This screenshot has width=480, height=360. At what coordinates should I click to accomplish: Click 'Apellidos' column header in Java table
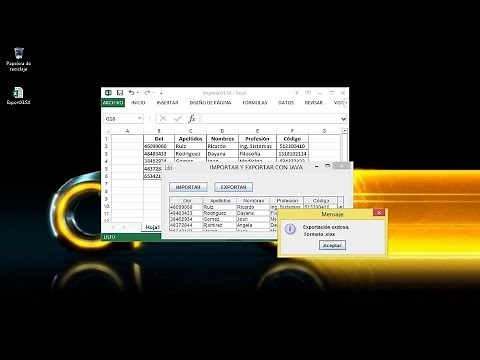(x=220, y=201)
